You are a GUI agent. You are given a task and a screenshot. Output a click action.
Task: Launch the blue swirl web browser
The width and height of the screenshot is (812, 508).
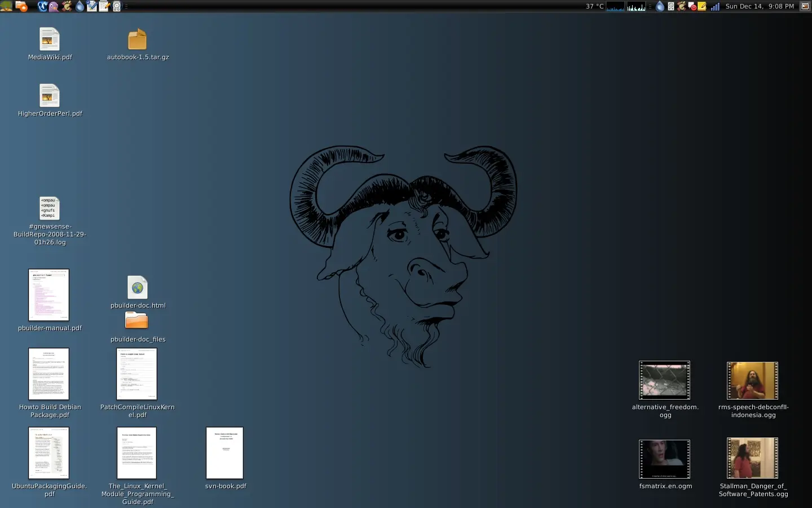pyautogui.click(x=42, y=6)
